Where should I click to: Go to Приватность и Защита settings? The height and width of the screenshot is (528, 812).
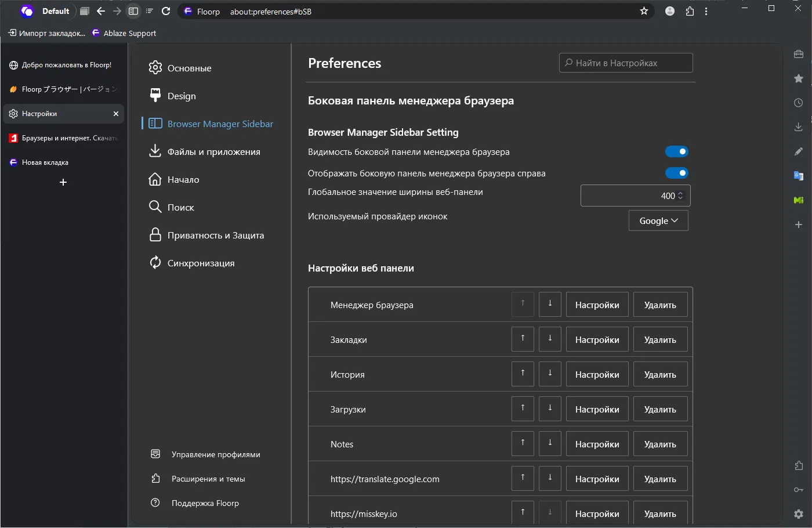pos(215,236)
